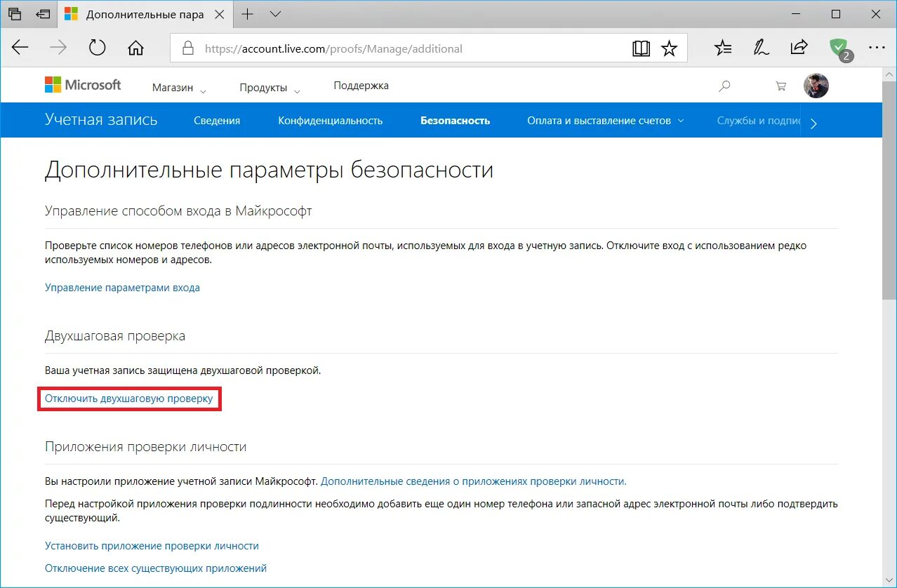This screenshot has width=897, height=588.
Task: Open the Favorites hub icon
Action: [723, 48]
